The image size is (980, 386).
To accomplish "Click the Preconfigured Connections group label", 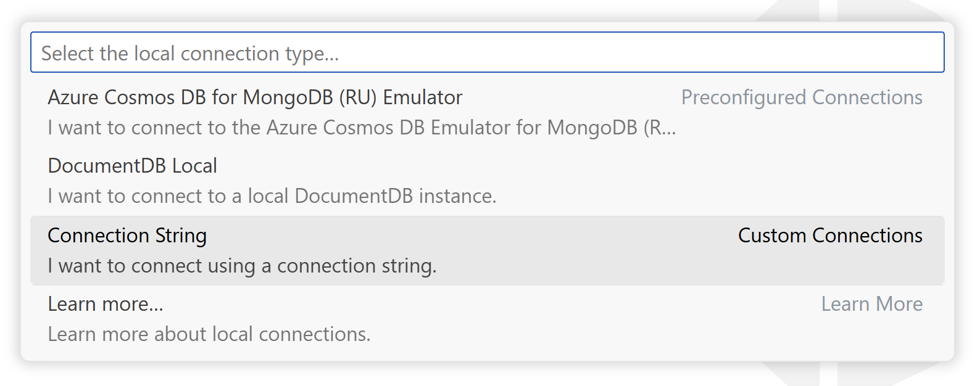I will pos(802,97).
